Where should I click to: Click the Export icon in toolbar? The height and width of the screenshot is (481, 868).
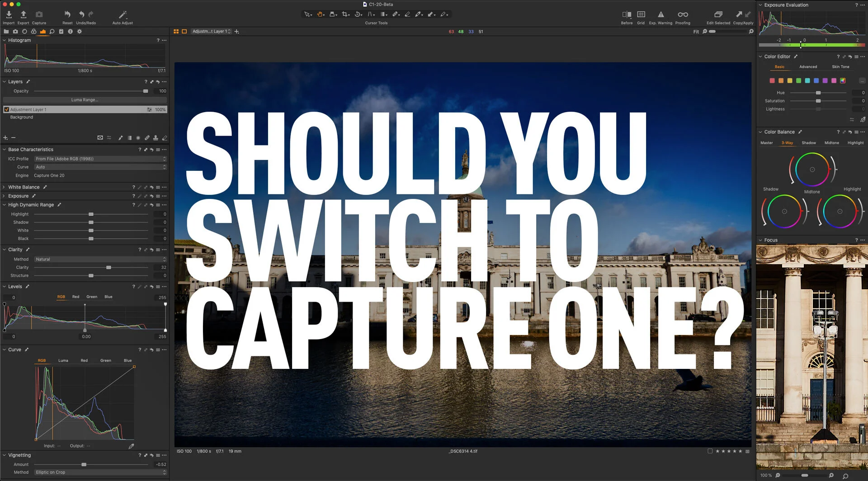point(24,15)
